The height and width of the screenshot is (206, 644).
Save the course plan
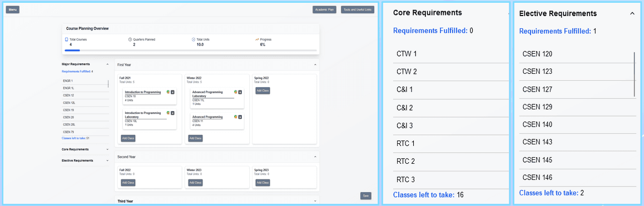pos(366,196)
